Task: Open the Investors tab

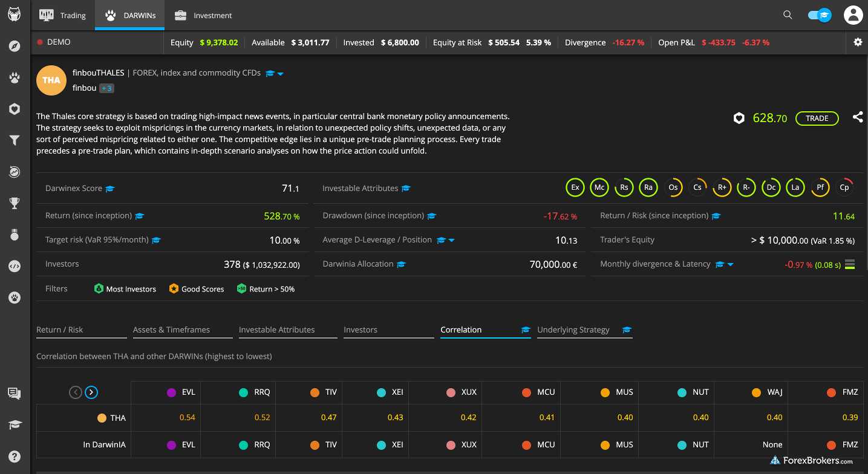Action: [388, 330]
